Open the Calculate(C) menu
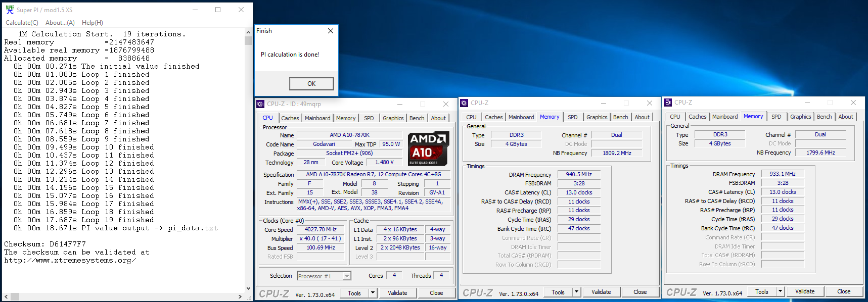The width and height of the screenshot is (868, 302). [x=22, y=23]
